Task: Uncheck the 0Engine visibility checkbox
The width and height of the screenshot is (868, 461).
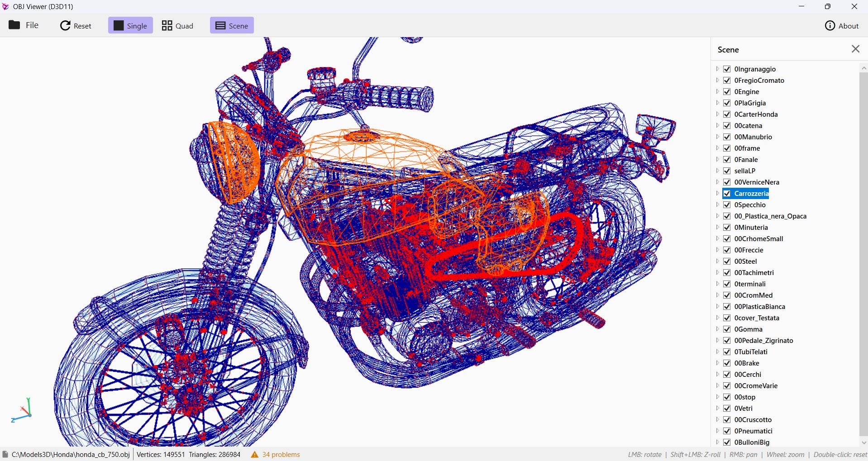Action: pyautogui.click(x=727, y=92)
